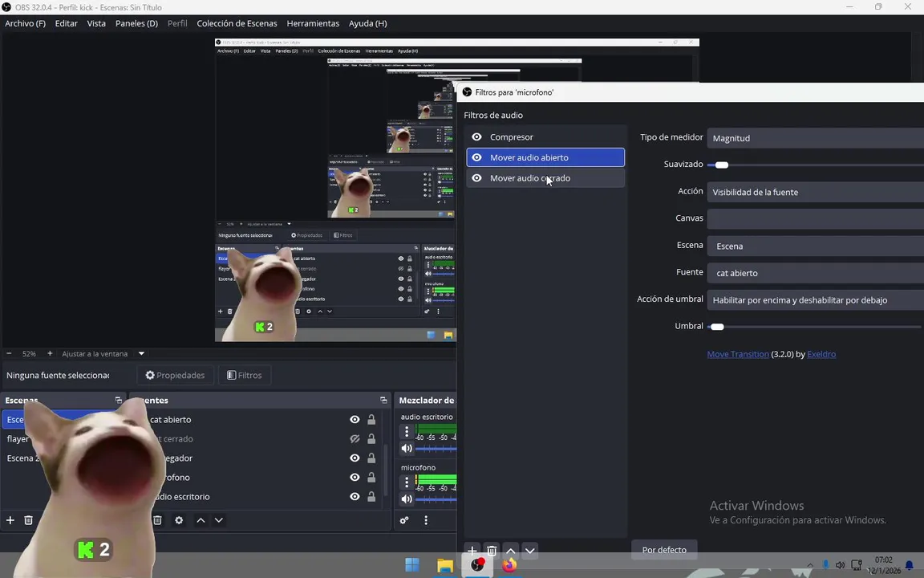924x578 pixels.
Task: Toggle visibility of Mover audio abierto filter
Action: [476, 157]
